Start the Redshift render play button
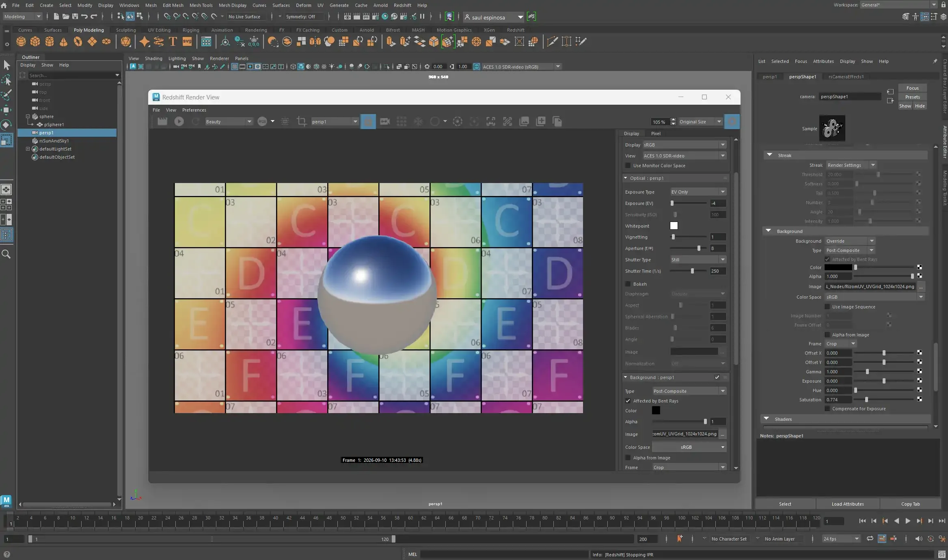This screenshot has height=560, width=948. click(179, 121)
